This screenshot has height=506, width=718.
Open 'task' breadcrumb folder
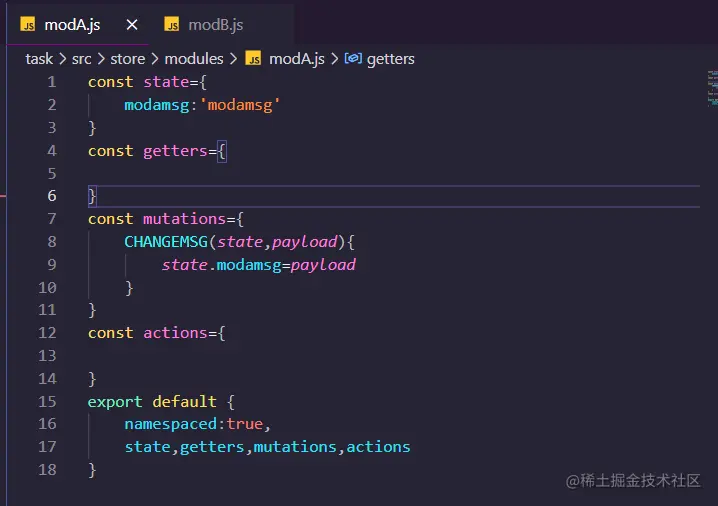39,59
